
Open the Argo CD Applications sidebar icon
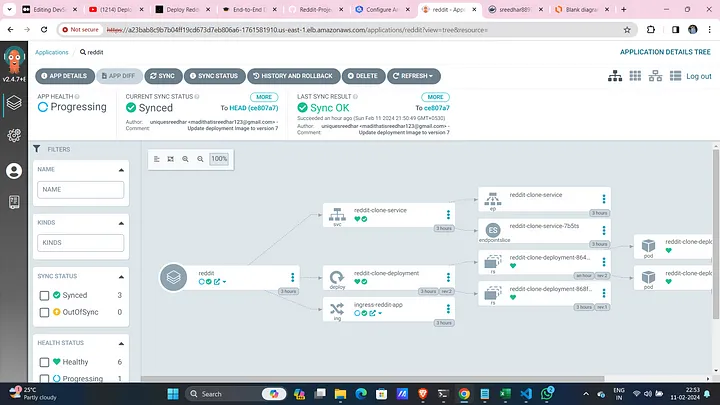(14, 103)
